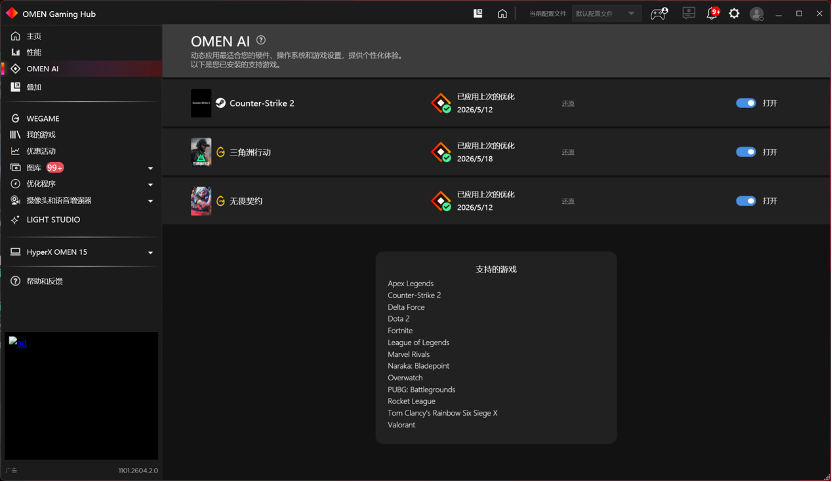Viewport: 832px width, 482px height.
Task: Open 优化程序 optimizer section
Action: coord(40,184)
